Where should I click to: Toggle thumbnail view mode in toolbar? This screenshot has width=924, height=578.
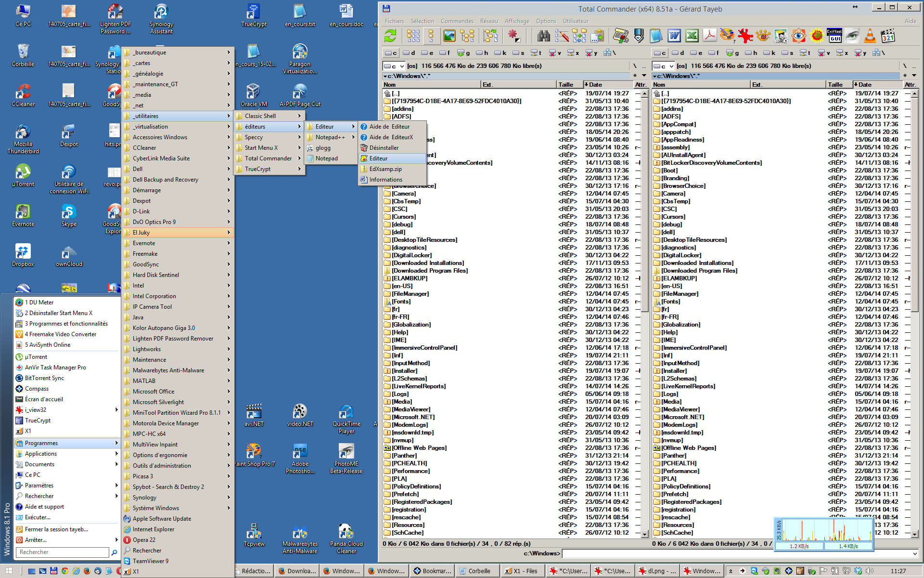pyautogui.click(x=449, y=36)
